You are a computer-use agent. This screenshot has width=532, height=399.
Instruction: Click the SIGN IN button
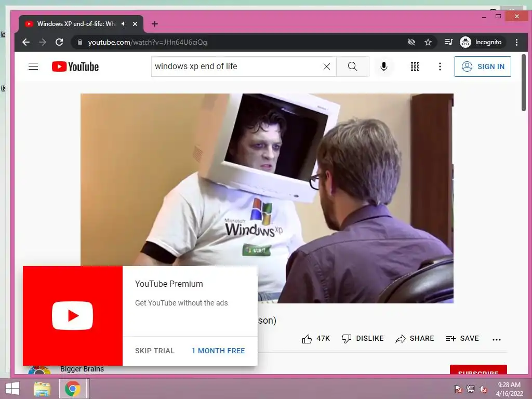483,66
